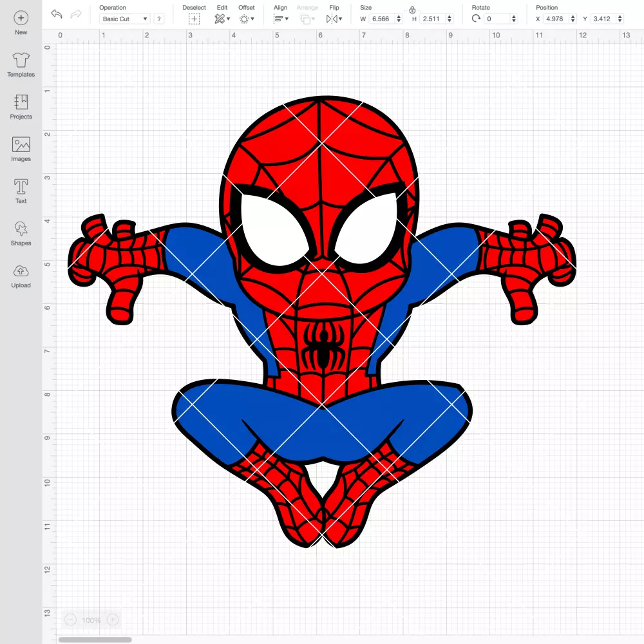Adjust the Height stepper arrows
This screenshot has height=644, width=644.
tap(450, 19)
